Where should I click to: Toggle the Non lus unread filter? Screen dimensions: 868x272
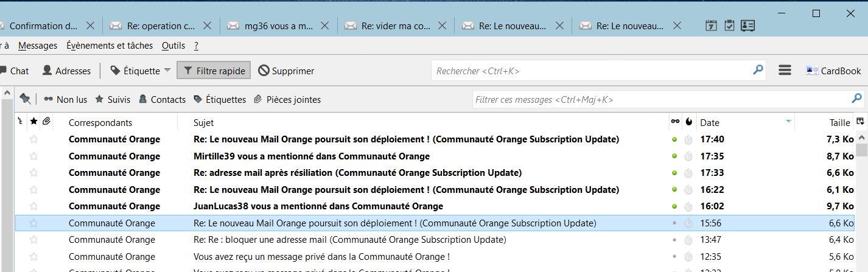(x=65, y=99)
